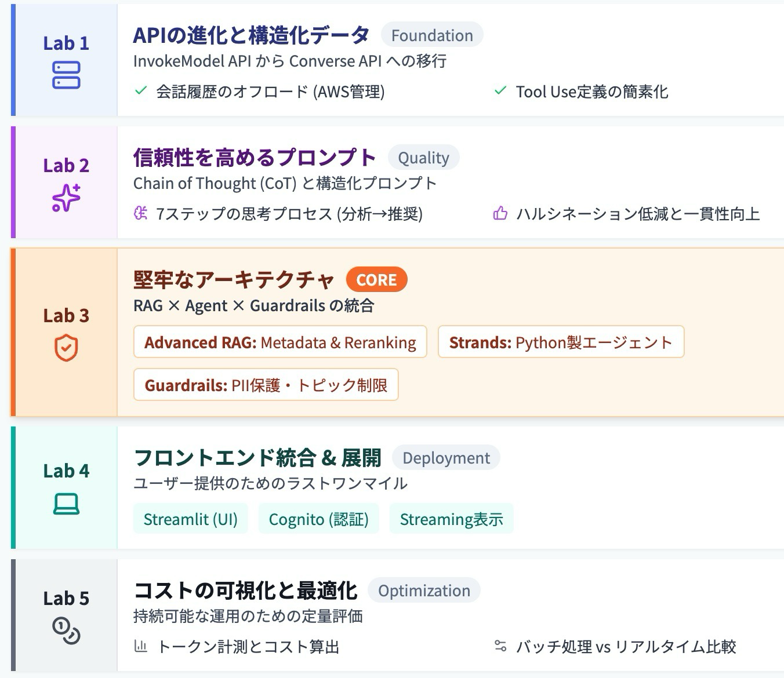
Task: Select the Foundation badge on Lab 1
Action: 432,35
